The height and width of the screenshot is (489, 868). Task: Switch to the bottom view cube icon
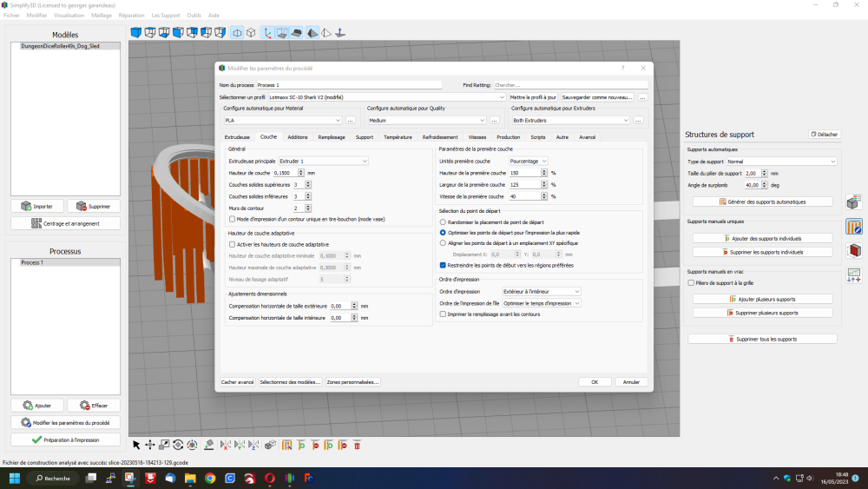coord(164,33)
